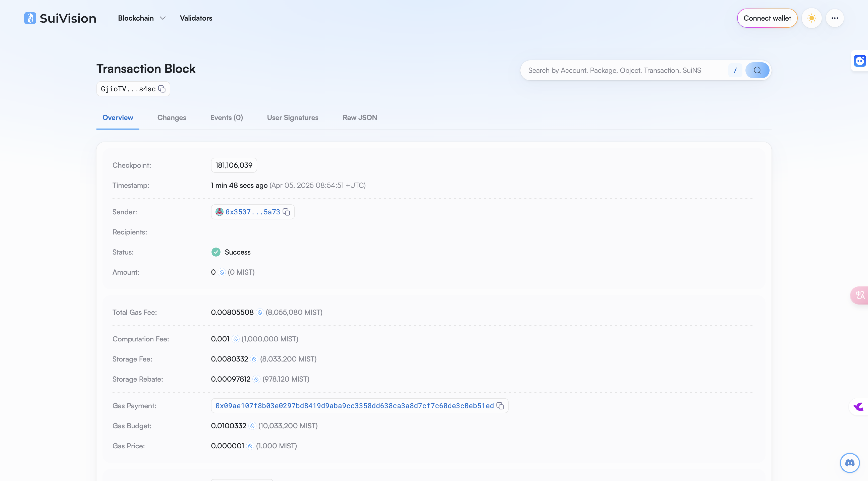This screenshot has height=481, width=868.
Task: Click the '(8,055,080 MIST)' value
Action: 294,313
